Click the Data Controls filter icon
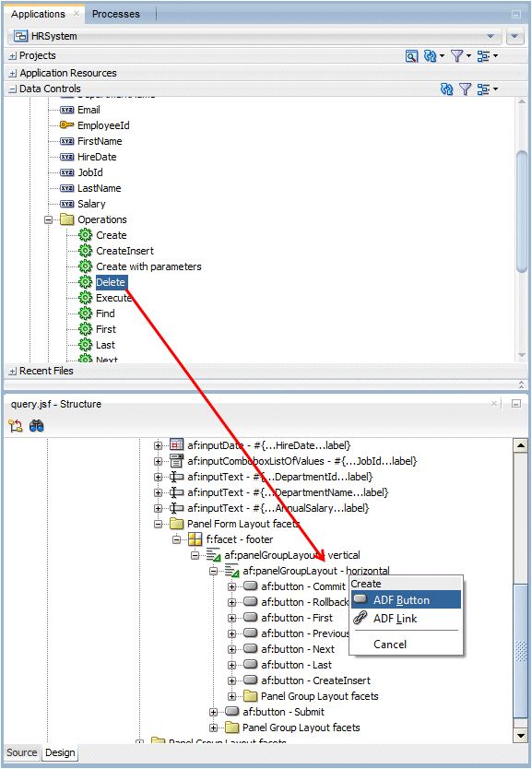 click(465, 89)
